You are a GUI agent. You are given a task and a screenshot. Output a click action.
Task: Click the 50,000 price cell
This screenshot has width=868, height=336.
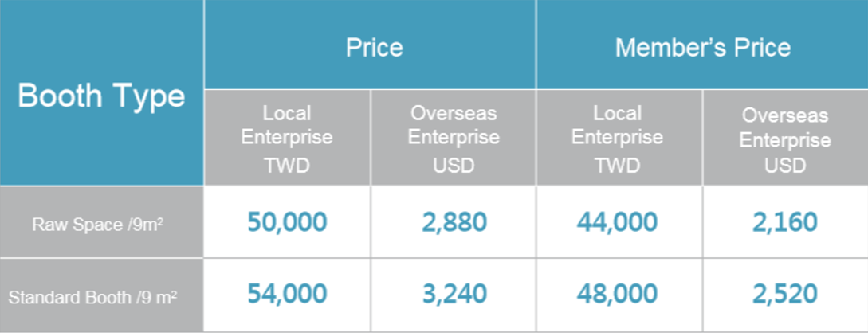click(x=287, y=222)
